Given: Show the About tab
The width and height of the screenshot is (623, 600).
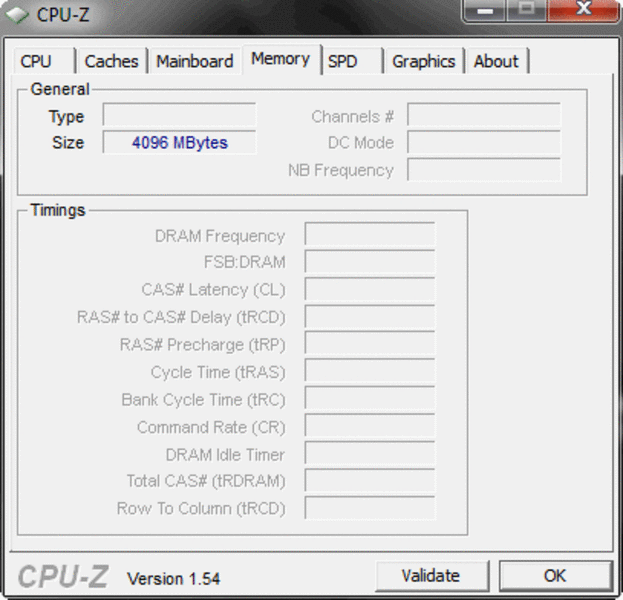Looking at the screenshot, I should pyautogui.click(x=497, y=61).
